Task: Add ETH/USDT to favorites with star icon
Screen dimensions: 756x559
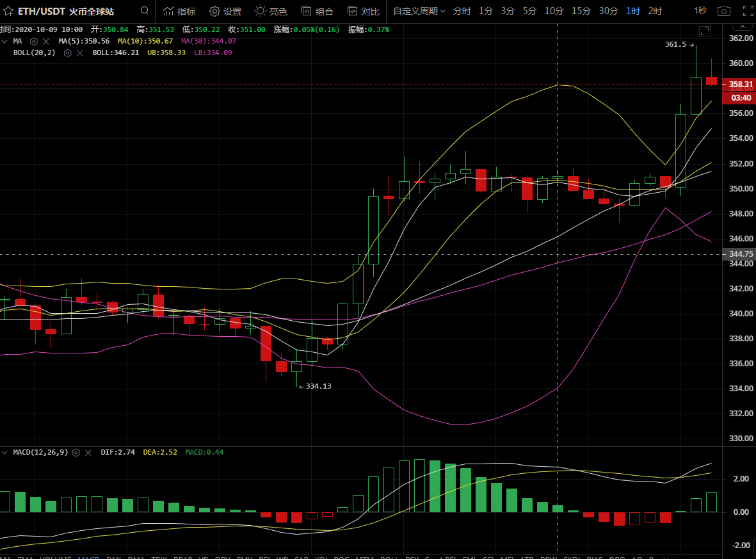Action: [8, 11]
